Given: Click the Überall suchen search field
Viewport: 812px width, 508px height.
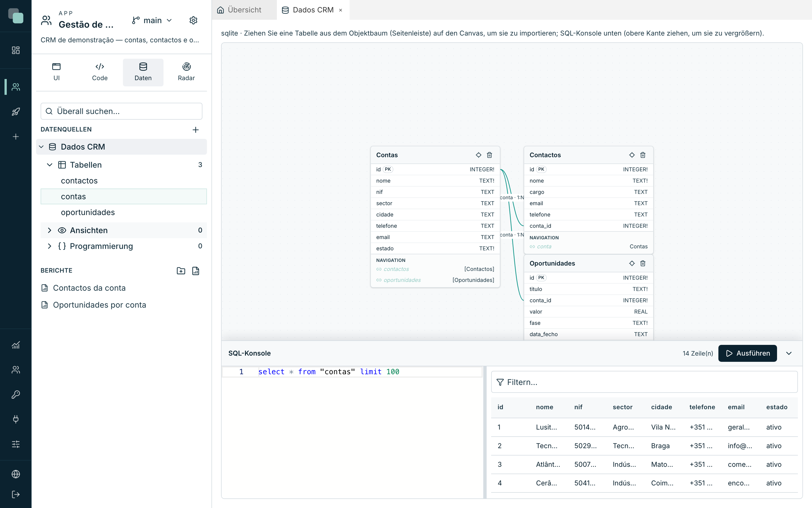Looking at the screenshot, I should (x=122, y=111).
